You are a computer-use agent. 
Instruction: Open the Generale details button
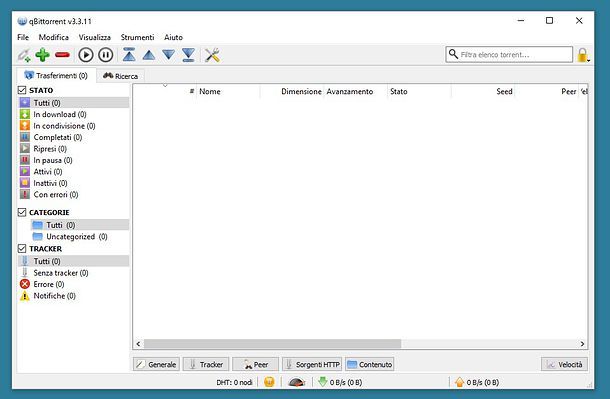(x=156, y=364)
